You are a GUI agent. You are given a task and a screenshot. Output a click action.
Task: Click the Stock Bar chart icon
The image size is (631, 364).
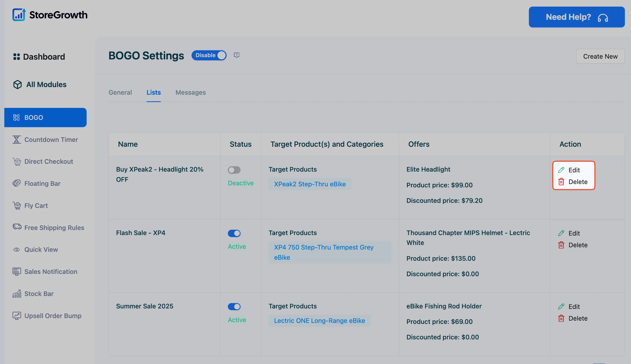pos(17,294)
